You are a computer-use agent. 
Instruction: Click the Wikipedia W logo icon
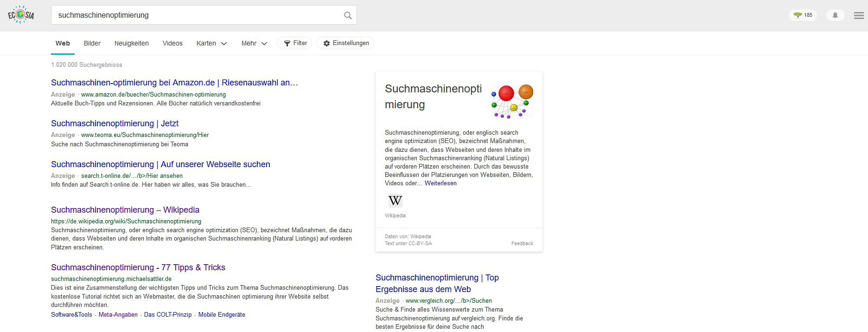[x=395, y=201]
